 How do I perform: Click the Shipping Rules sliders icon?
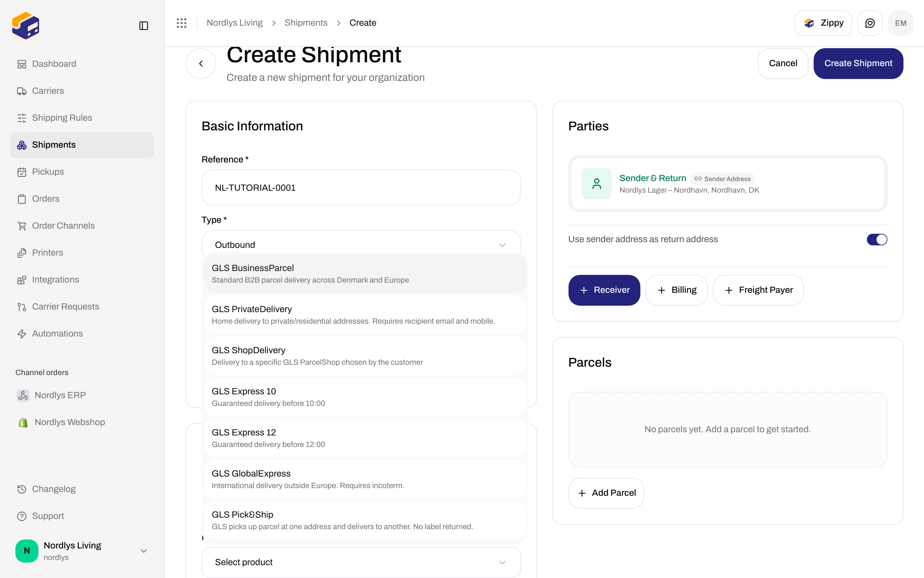tap(22, 118)
